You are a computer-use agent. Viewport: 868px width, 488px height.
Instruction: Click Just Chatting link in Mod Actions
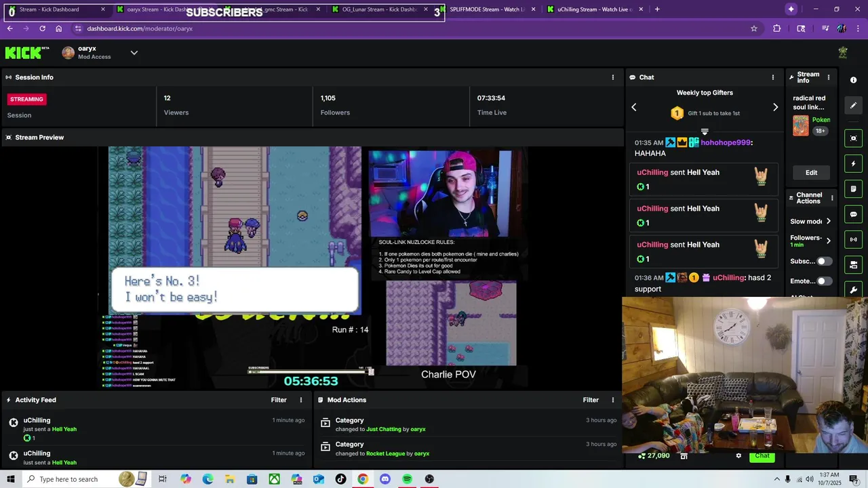click(384, 429)
